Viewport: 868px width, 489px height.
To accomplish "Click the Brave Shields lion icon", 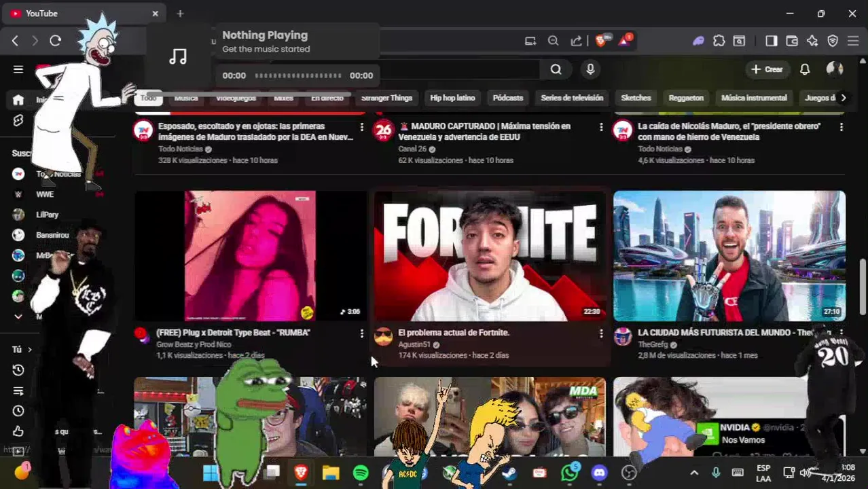I will point(601,41).
